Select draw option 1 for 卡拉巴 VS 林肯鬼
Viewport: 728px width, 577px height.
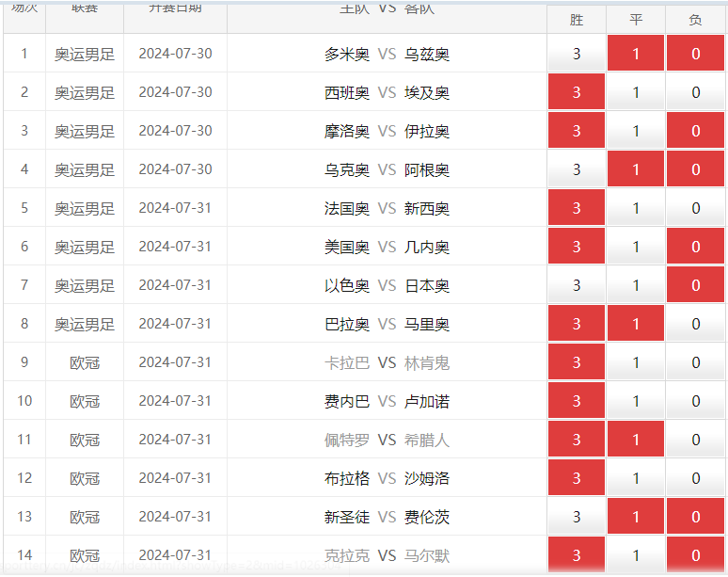636,361
